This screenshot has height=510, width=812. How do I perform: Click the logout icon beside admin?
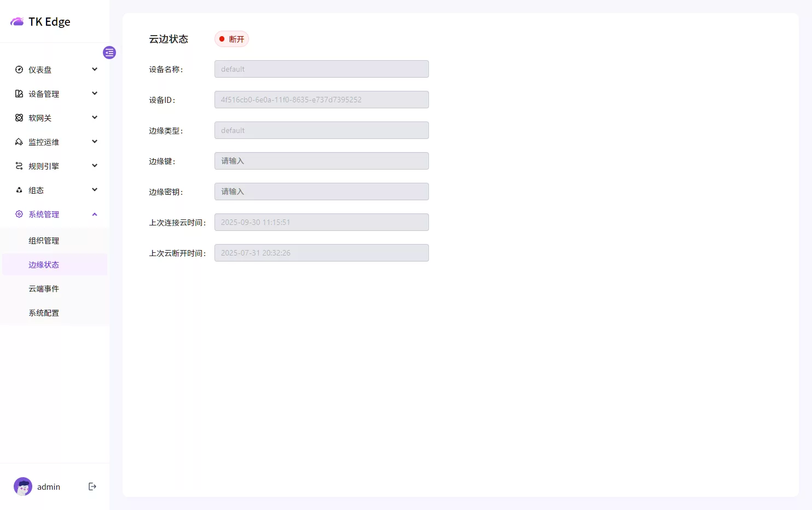tap(92, 486)
